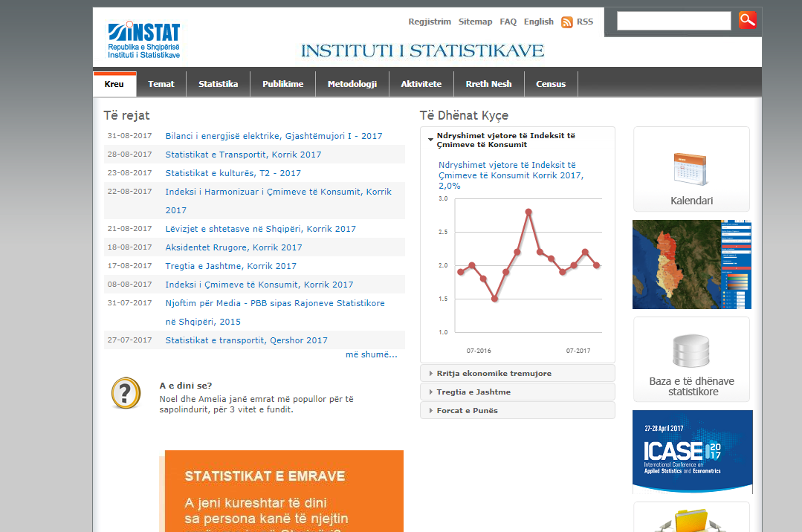The image size is (802, 532).
Task: Open the Sitemap link
Action: click(475, 22)
